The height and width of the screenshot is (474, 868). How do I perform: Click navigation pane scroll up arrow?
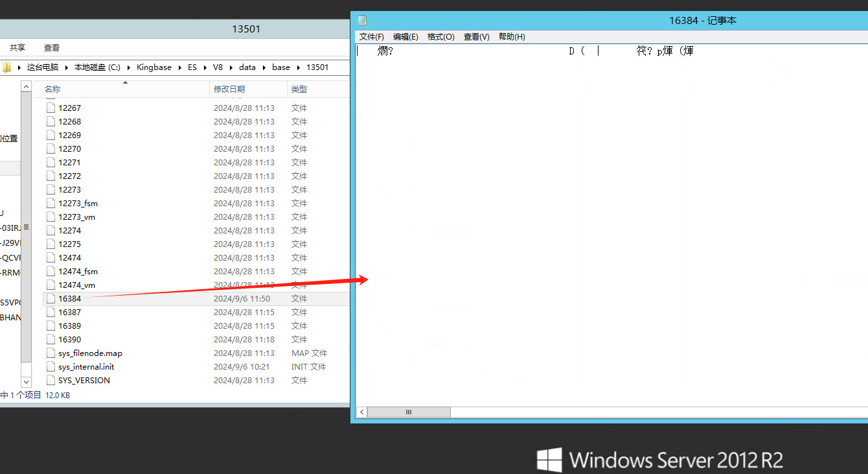click(26, 86)
